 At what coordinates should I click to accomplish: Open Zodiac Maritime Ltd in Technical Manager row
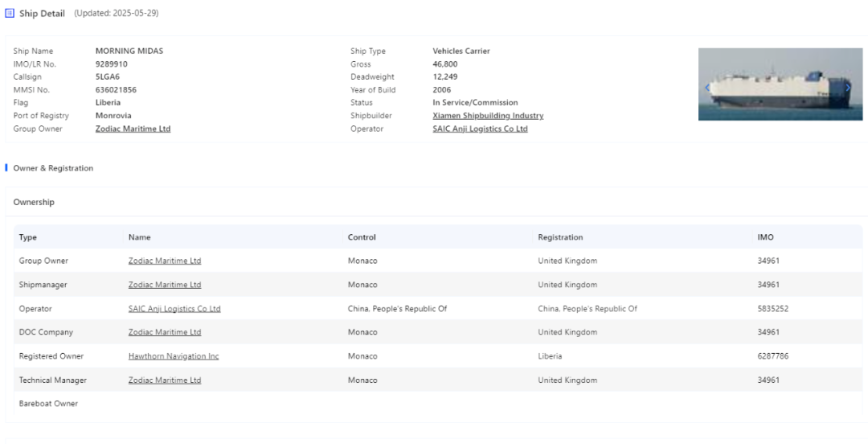point(165,380)
